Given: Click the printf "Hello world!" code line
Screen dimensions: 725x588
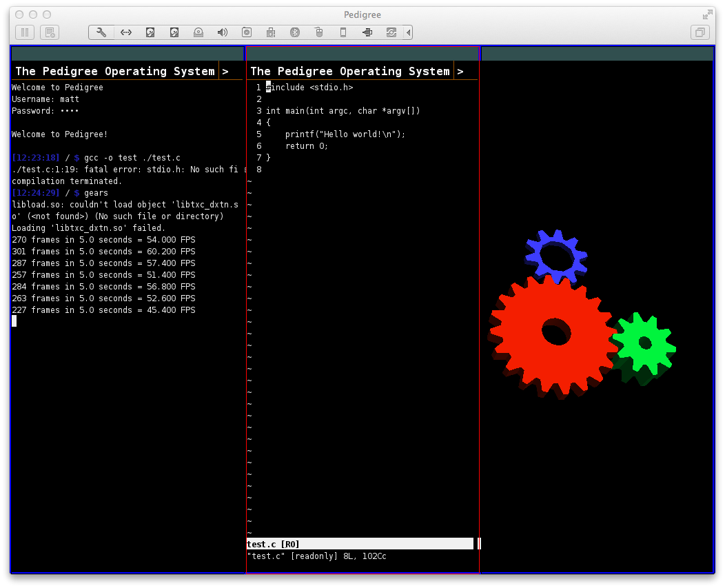Looking at the screenshot, I should pyautogui.click(x=345, y=134).
